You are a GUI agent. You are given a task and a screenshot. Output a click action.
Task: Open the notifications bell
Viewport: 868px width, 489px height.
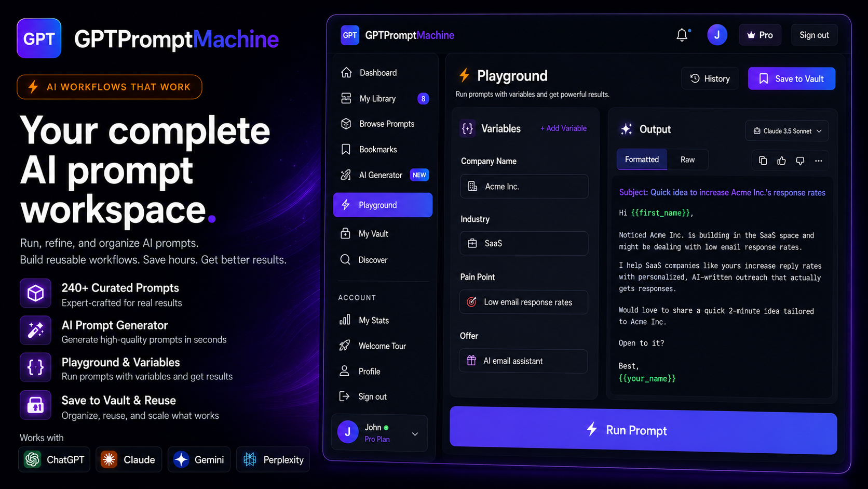click(682, 35)
